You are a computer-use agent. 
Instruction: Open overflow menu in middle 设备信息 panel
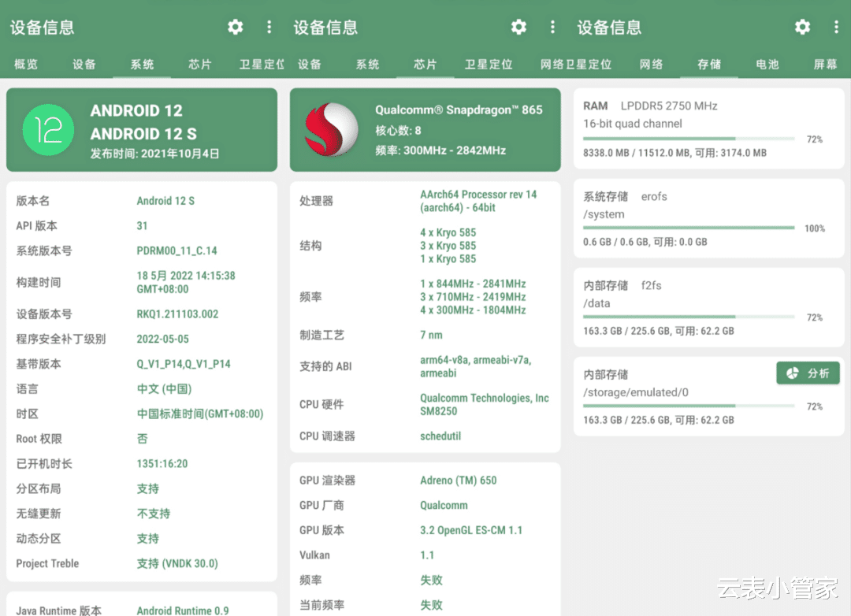pos(552,27)
